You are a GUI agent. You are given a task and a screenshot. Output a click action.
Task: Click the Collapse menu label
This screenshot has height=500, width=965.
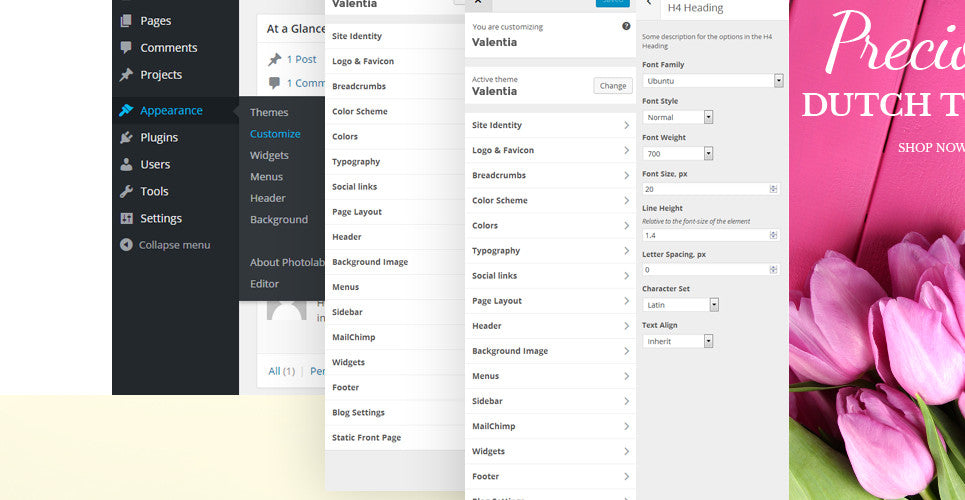174,244
